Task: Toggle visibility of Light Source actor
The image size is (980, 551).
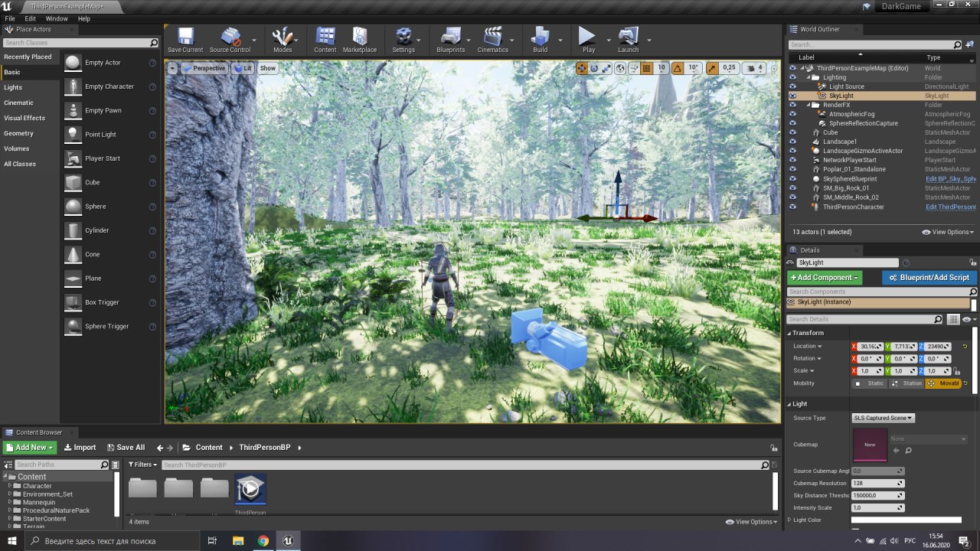Action: (792, 86)
